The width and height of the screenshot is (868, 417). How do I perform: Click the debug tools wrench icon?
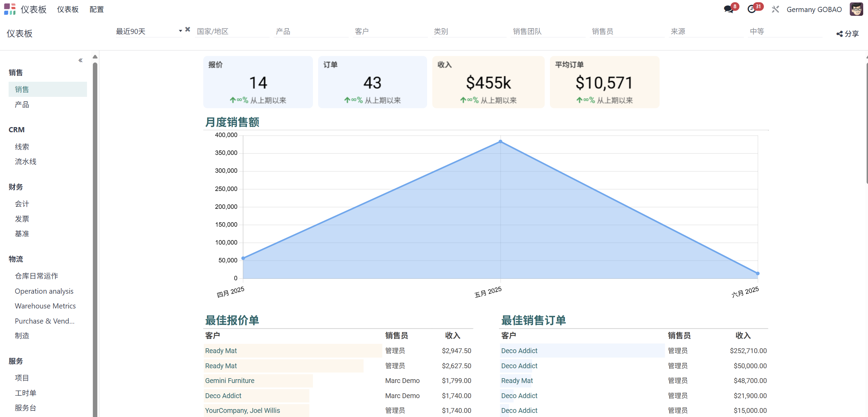pos(775,9)
